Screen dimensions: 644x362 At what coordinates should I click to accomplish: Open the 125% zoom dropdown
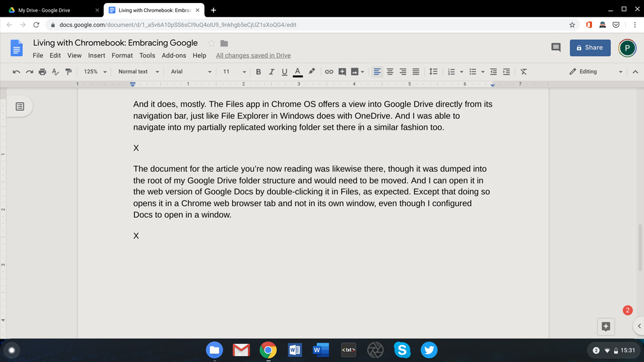(95, 72)
